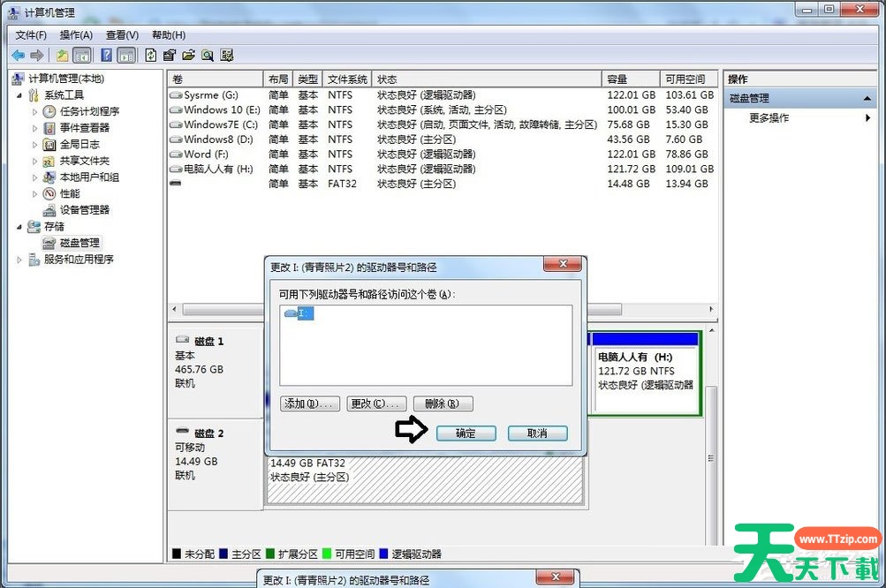This screenshot has width=886, height=588.
Task: Click the 更改(C)... button
Action: (x=377, y=403)
